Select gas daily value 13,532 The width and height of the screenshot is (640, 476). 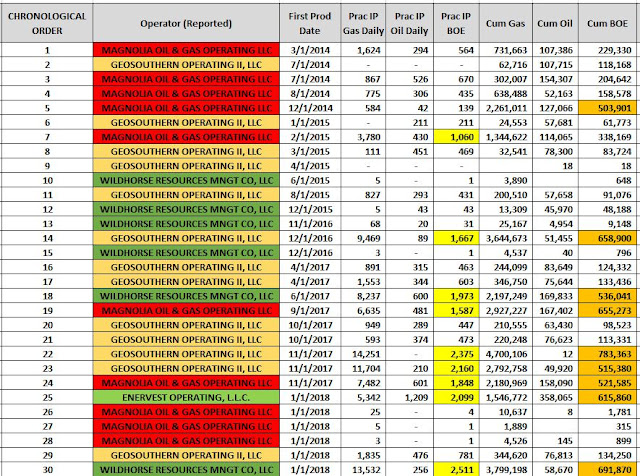click(x=363, y=470)
